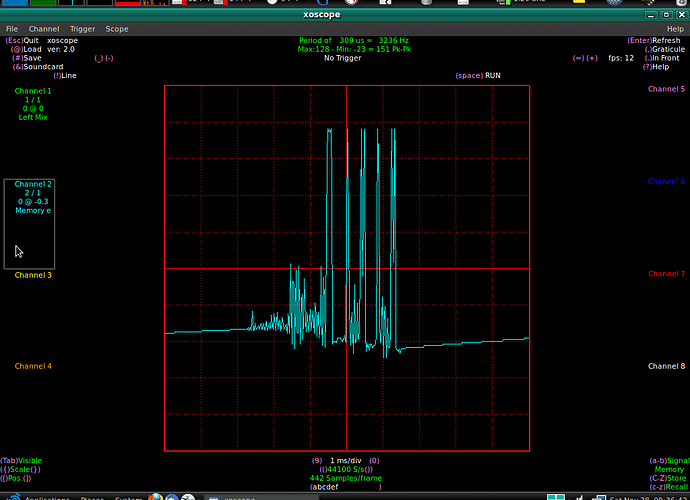Click the (&)Soundcard label
690x500 pixels.
click(x=38, y=67)
